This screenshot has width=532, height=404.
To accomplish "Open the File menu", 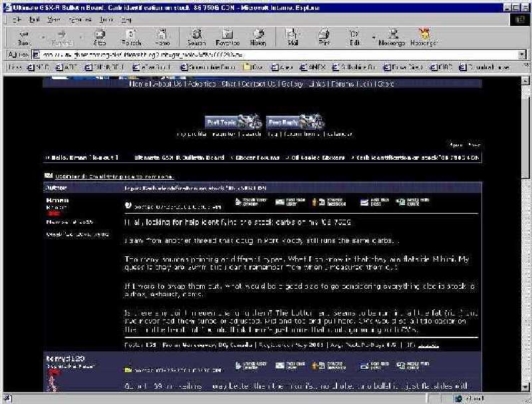I will pyautogui.click(x=17, y=20).
